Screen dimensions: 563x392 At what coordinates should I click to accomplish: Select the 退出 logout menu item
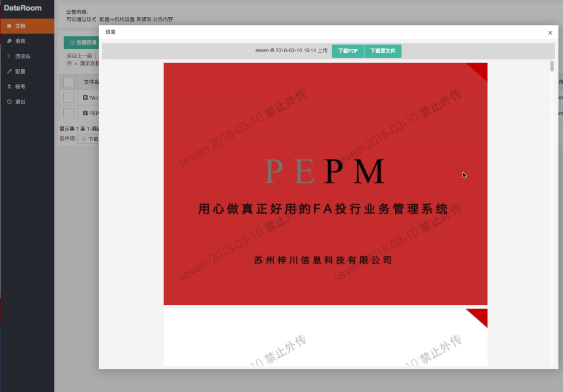[x=27, y=102]
